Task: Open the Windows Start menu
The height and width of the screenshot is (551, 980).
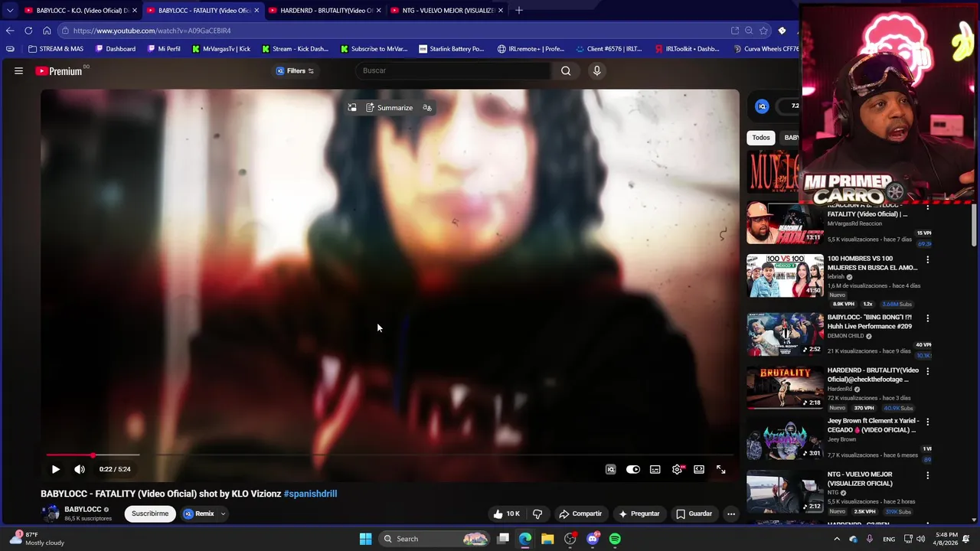Action: pyautogui.click(x=365, y=539)
